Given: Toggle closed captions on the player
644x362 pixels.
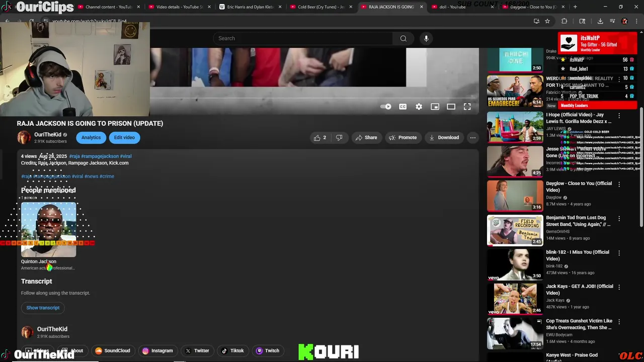Looking at the screenshot, I should 403,107.
